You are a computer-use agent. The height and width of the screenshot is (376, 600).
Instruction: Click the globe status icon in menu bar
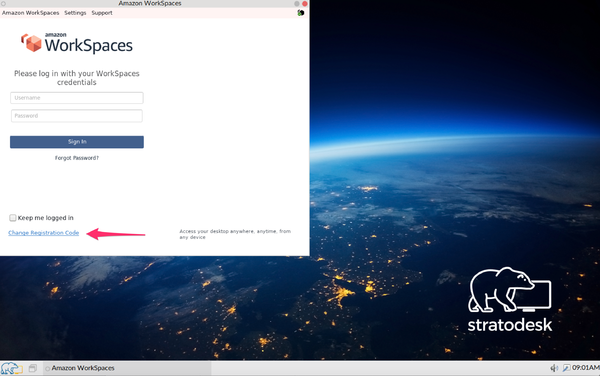tap(301, 13)
